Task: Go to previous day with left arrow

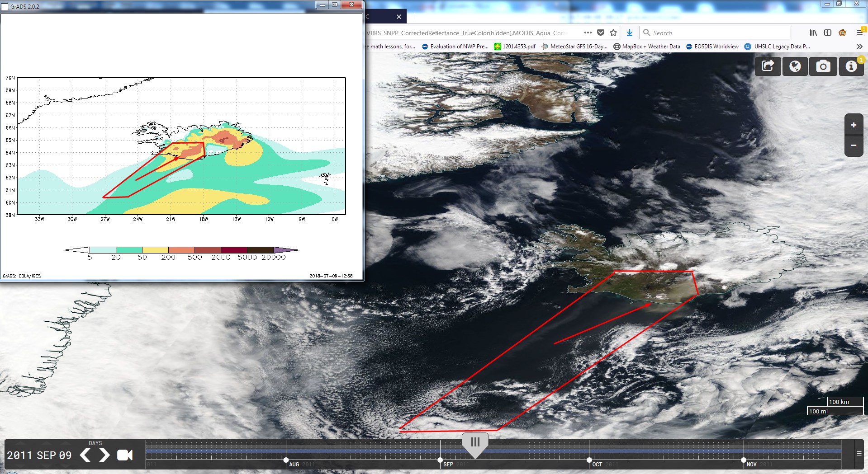Action: pyautogui.click(x=85, y=455)
